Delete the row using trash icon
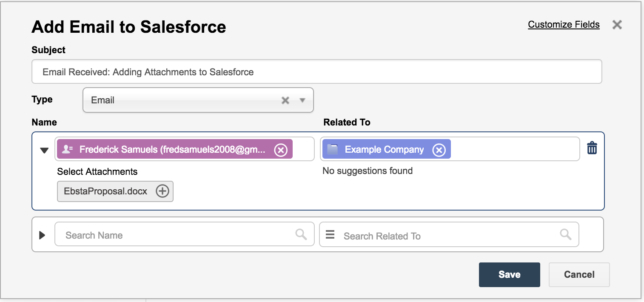Viewport: 644px width, 302px height. click(x=592, y=148)
